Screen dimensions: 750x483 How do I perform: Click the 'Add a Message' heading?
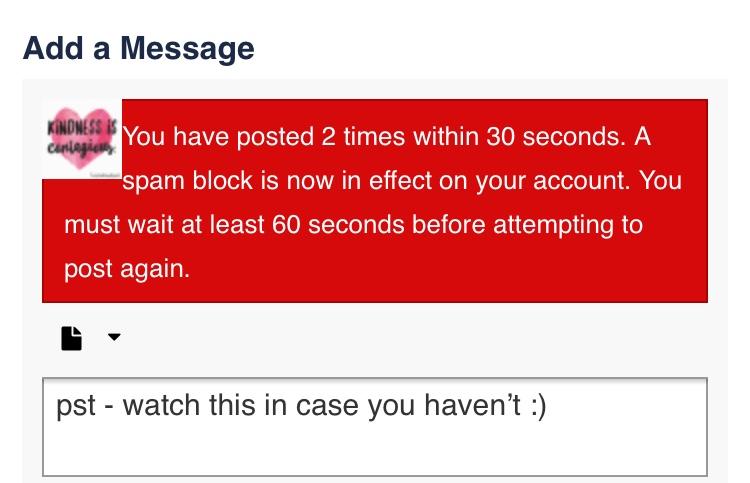click(139, 48)
